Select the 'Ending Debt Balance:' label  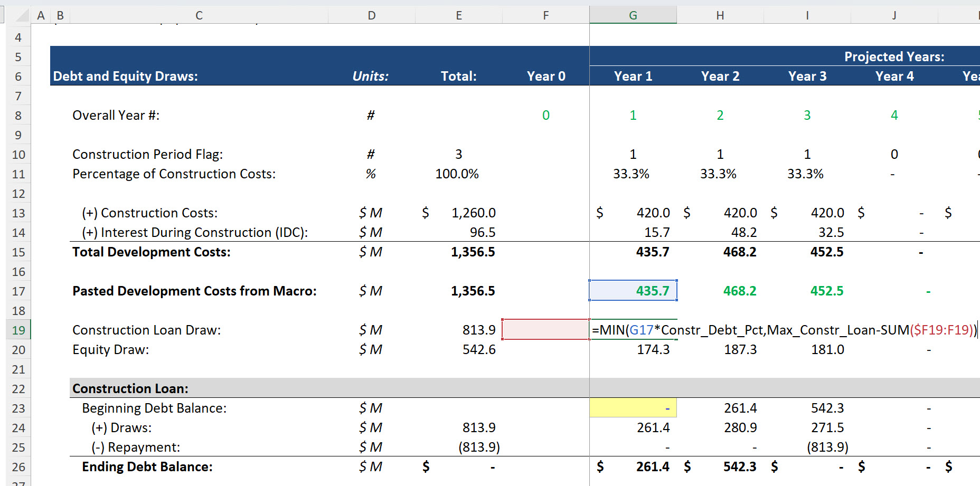tap(147, 466)
